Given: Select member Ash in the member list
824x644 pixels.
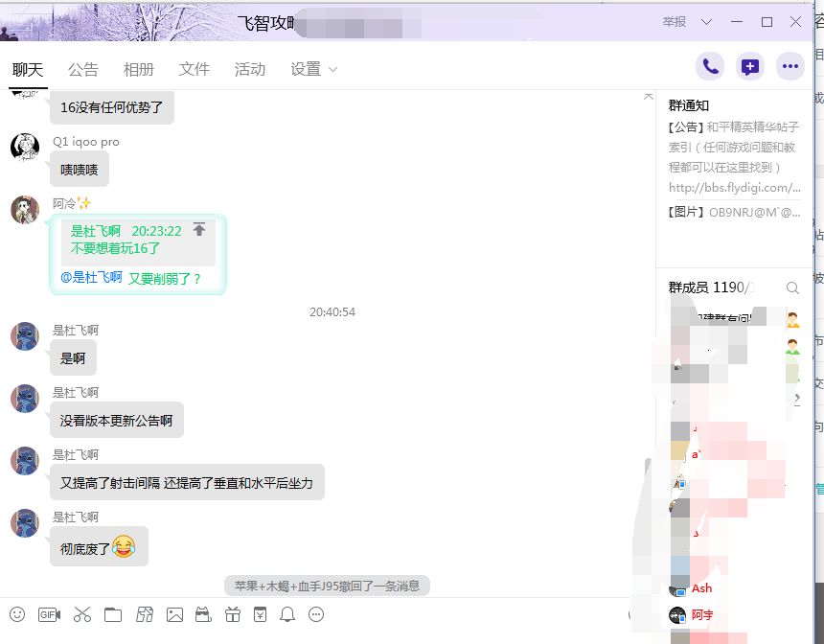Looking at the screenshot, I should (x=701, y=588).
